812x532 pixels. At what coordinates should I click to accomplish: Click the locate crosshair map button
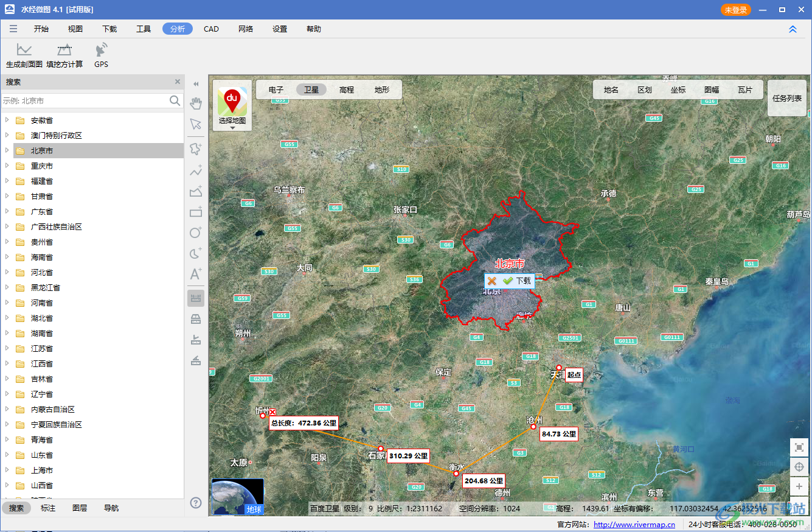click(799, 467)
